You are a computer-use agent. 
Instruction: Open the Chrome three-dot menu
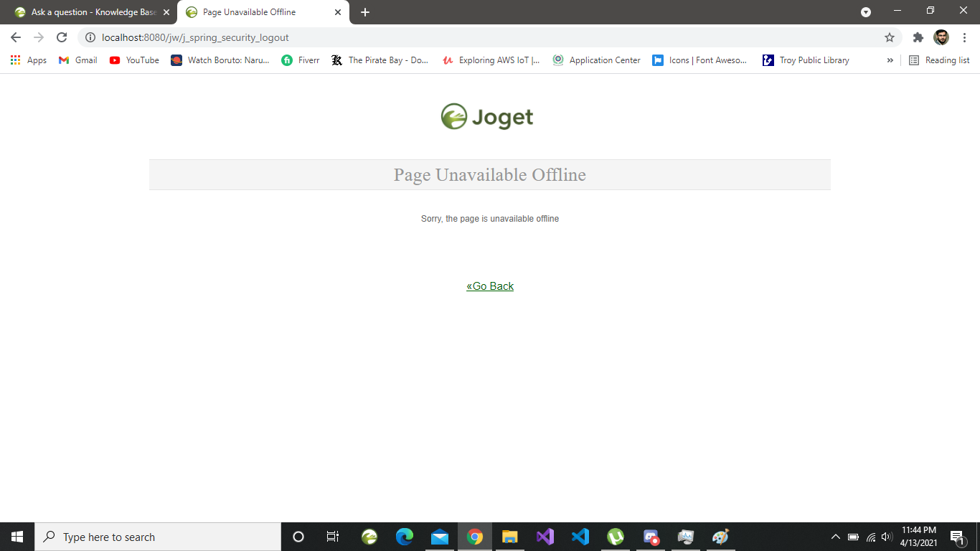click(965, 37)
